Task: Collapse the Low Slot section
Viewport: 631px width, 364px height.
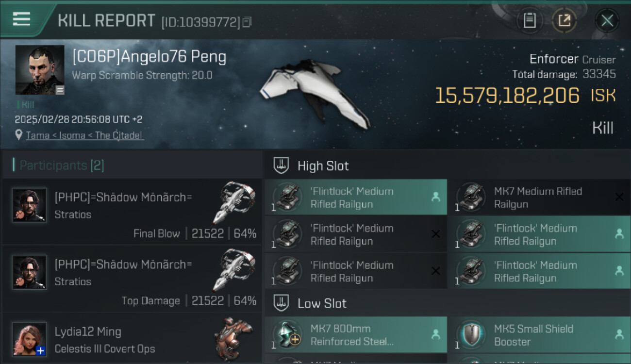Action: point(322,303)
